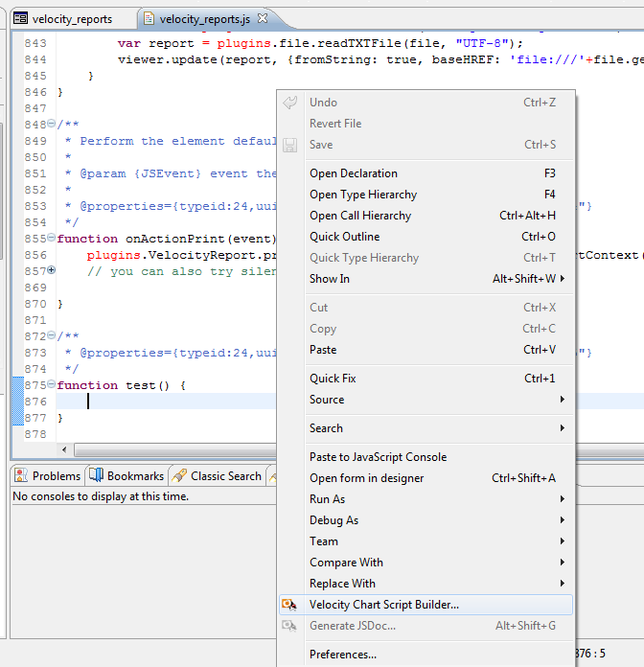
Task: Click the Cut menu entry
Action: [x=425, y=308]
